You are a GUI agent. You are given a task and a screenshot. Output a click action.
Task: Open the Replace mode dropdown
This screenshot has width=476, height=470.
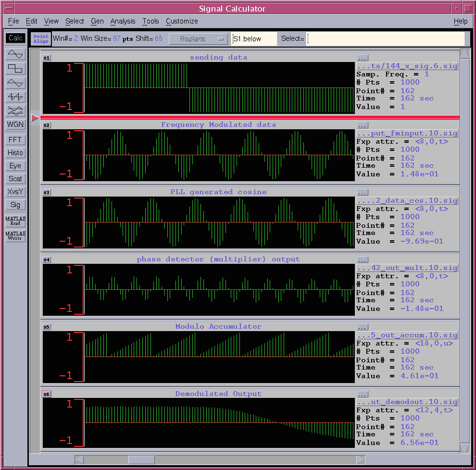click(199, 39)
